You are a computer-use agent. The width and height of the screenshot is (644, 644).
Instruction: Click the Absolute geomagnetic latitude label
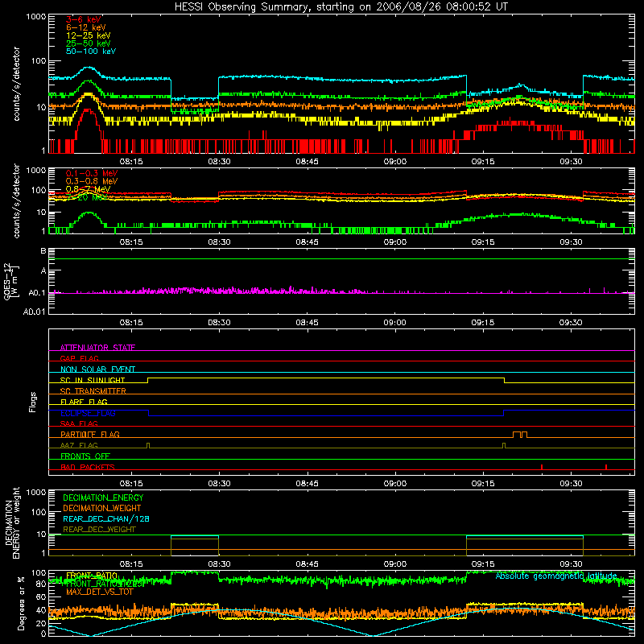556,576
